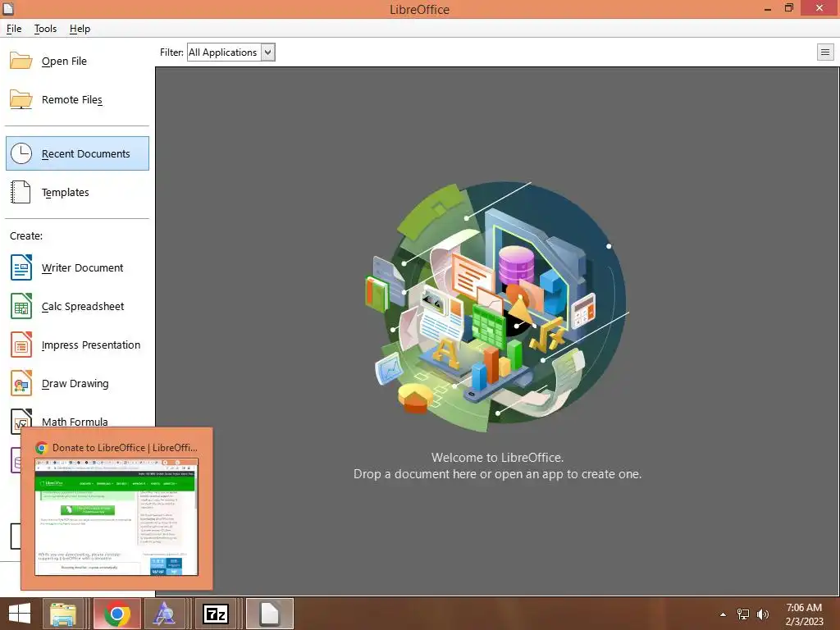Maximize or restore the LibreOffice window
Image resolution: width=840 pixels, height=630 pixels.
click(x=789, y=8)
